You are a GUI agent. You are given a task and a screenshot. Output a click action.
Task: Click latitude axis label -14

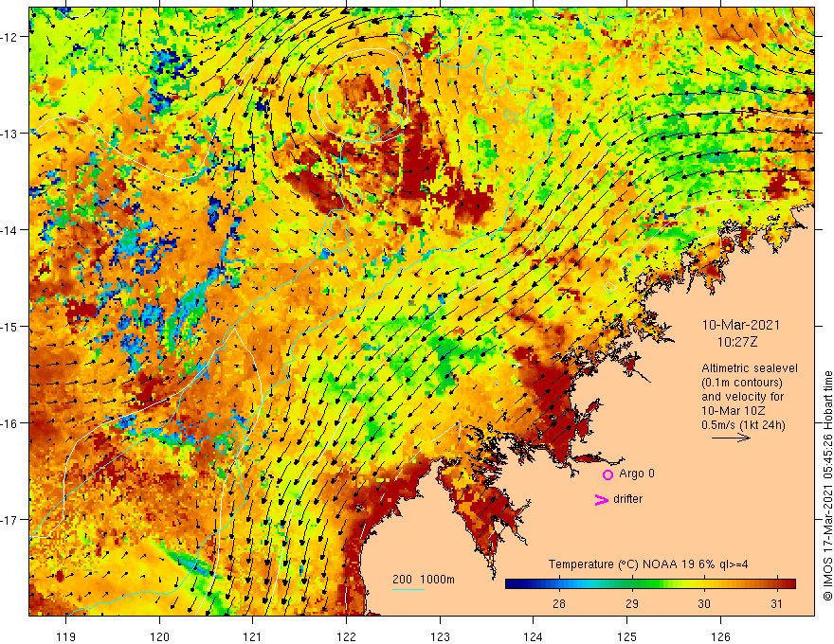click(x=10, y=230)
